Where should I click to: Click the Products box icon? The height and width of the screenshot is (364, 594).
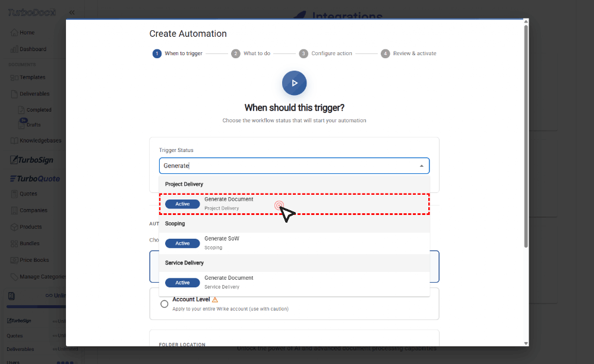click(x=14, y=227)
